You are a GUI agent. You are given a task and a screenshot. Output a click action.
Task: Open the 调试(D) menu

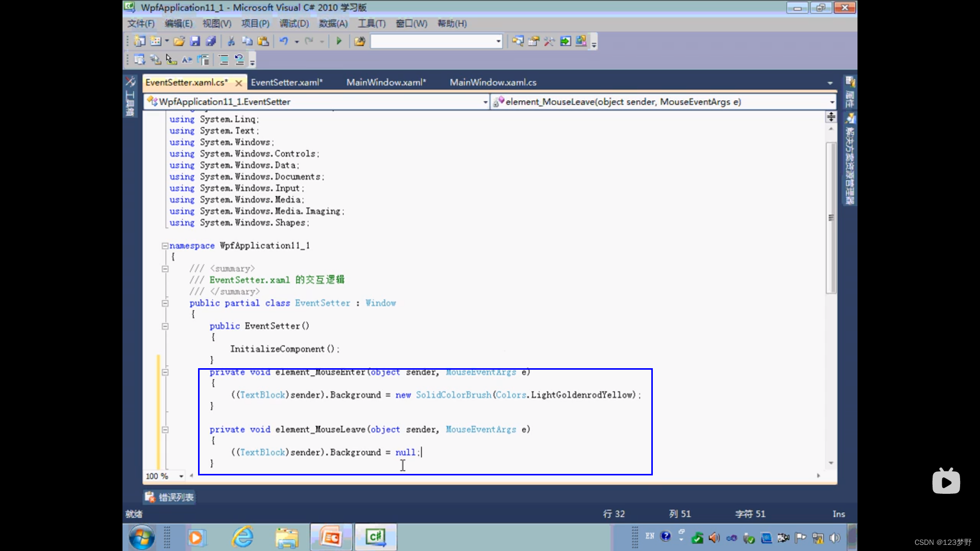[x=293, y=23]
